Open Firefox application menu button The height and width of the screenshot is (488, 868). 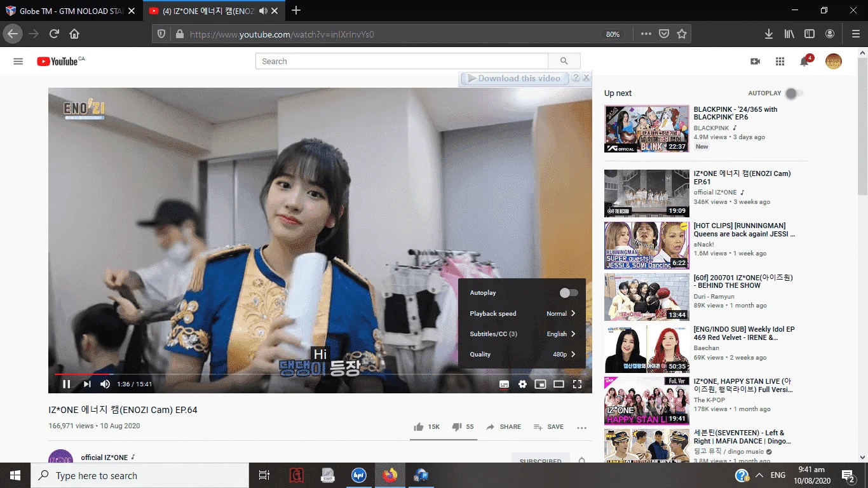(855, 34)
